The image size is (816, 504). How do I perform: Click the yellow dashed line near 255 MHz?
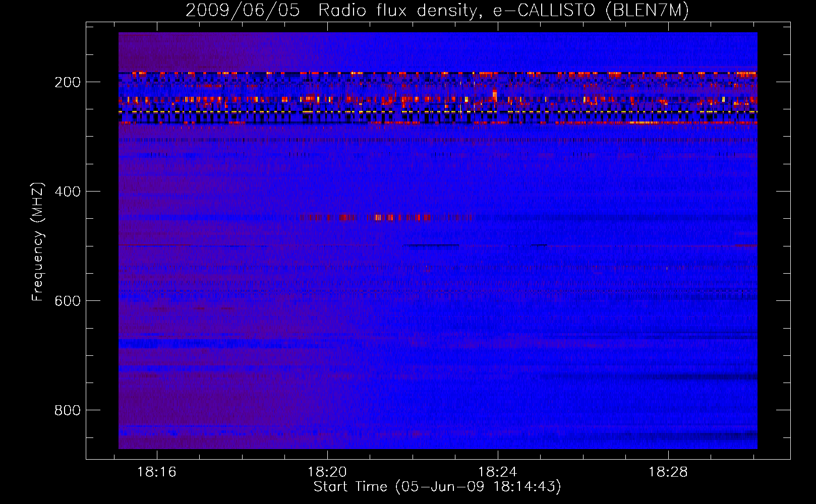[438, 111]
